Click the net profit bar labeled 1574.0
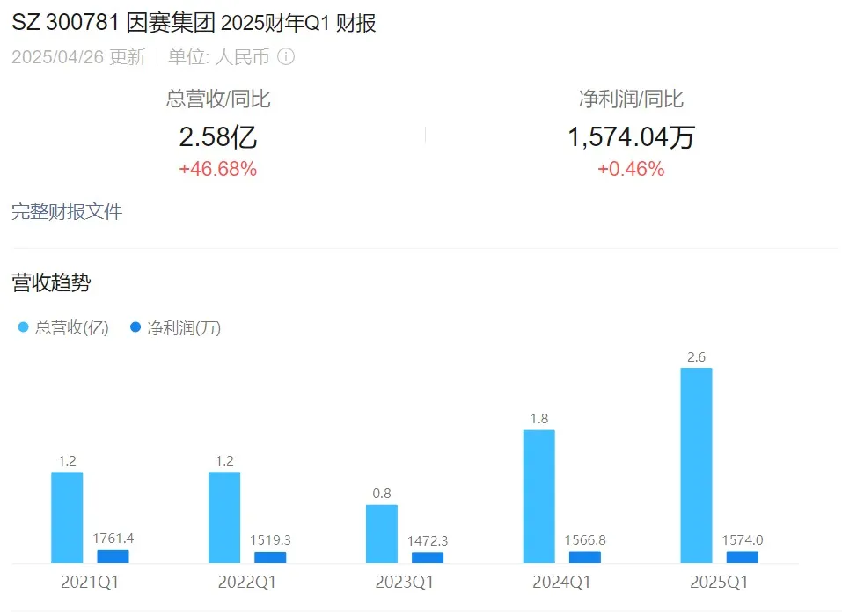The height and width of the screenshot is (616, 842). (x=742, y=557)
